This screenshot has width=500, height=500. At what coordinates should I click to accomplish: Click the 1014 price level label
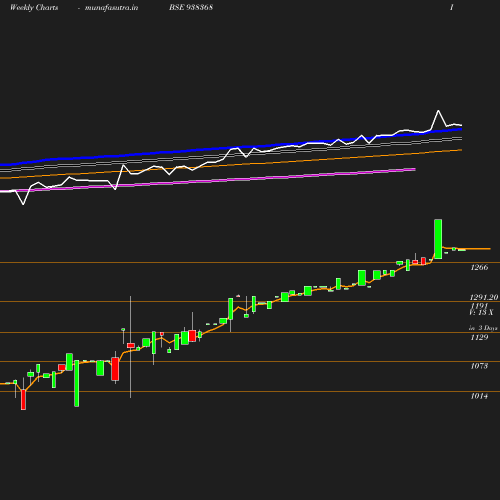click(x=479, y=396)
